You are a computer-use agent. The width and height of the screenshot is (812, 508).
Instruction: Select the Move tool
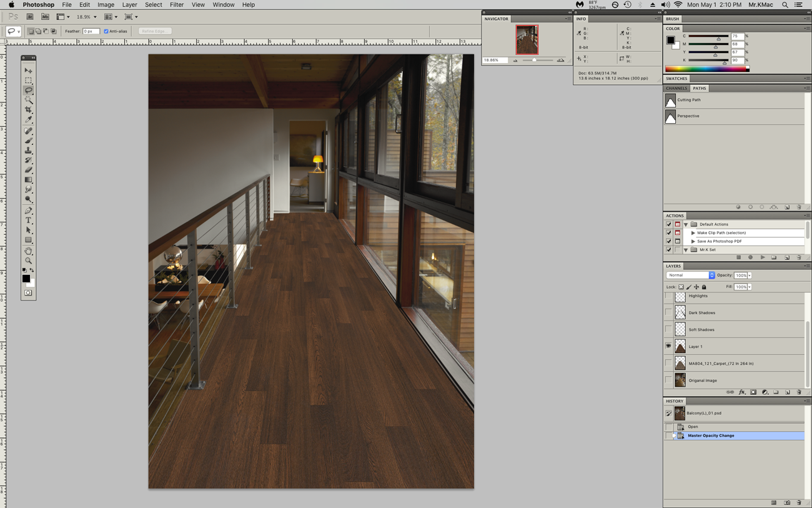click(28, 71)
